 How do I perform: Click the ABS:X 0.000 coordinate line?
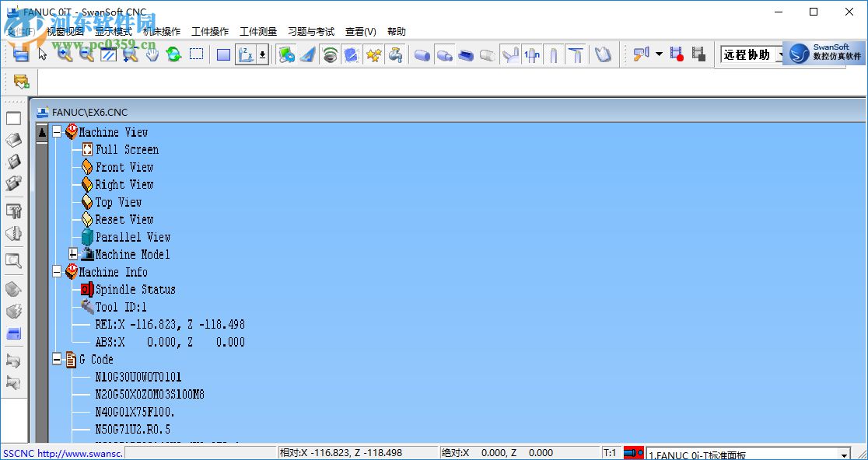tap(170, 342)
